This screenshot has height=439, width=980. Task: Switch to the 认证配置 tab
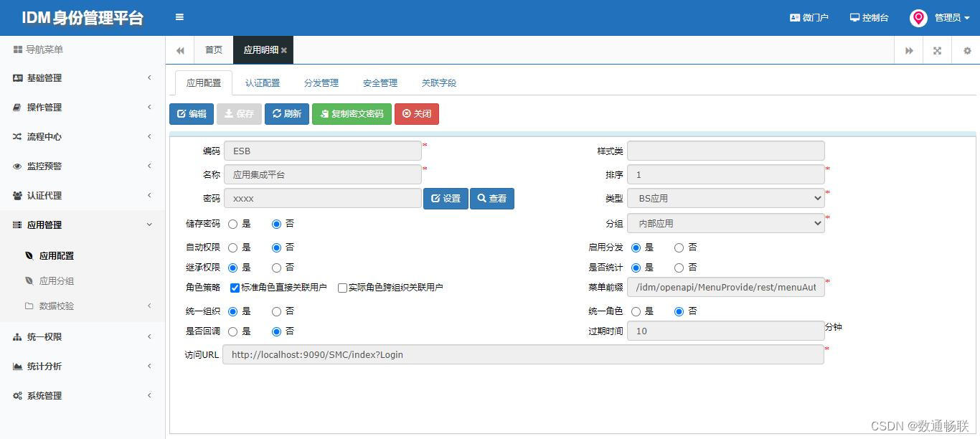click(263, 82)
